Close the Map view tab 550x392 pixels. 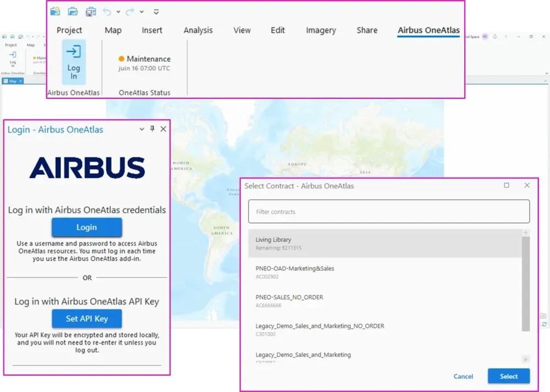click(x=20, y=81)
